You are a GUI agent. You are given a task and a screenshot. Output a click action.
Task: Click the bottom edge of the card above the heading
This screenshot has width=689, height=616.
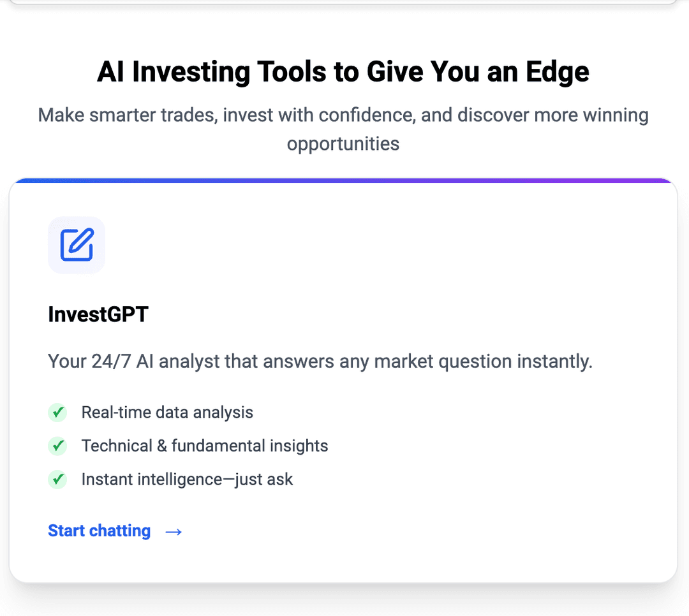(x=343, y=3)
